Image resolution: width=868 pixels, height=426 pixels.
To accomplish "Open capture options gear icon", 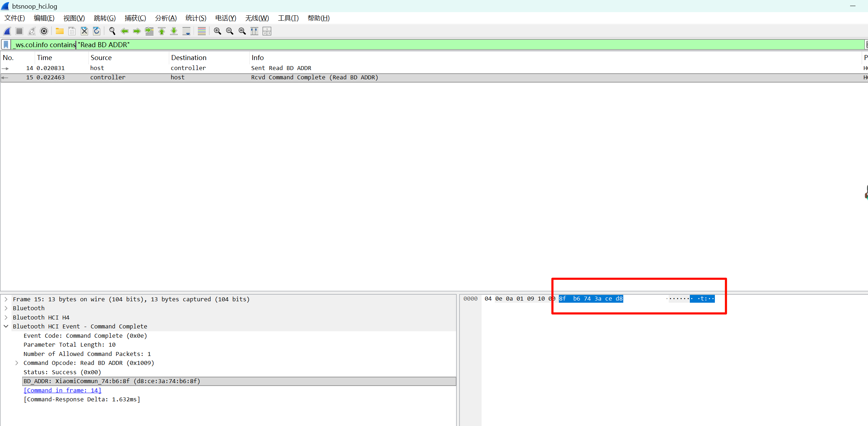I will [x=44, y=31].
